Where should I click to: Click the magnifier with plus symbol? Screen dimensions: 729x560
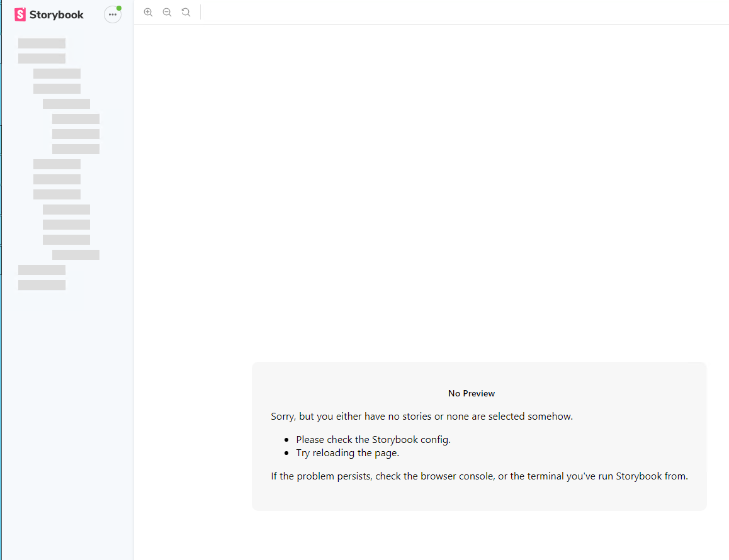[x=148, y=12]
